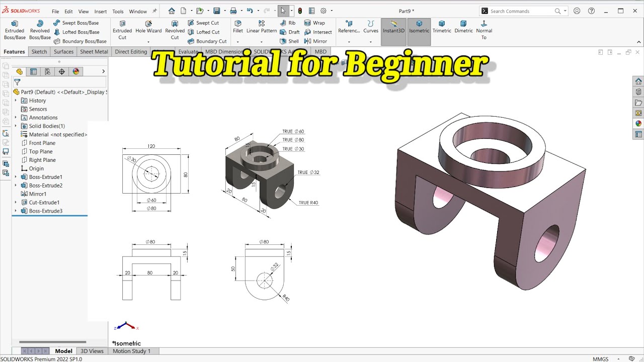Switch to Trimetric view
The height and width of the screenshot is (362, 644).
click(442, 27)
